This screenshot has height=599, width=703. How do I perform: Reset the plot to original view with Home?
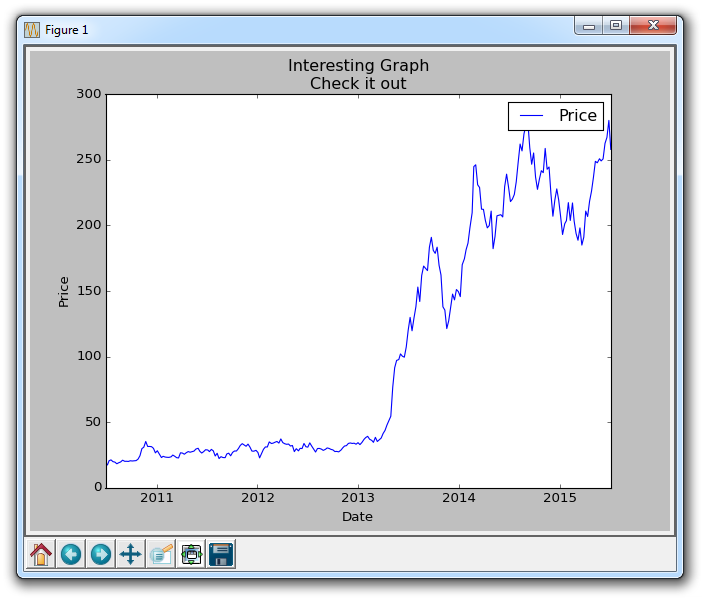40,554
